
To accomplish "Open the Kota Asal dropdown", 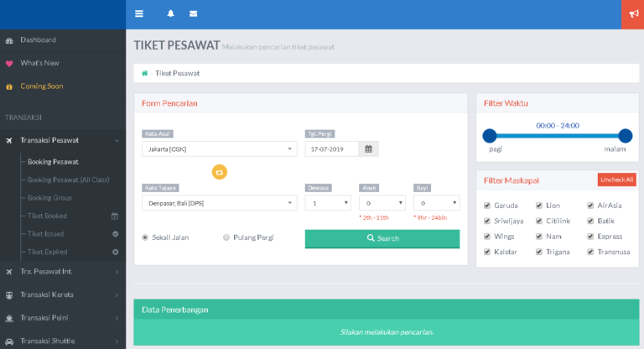I will 219,148.
